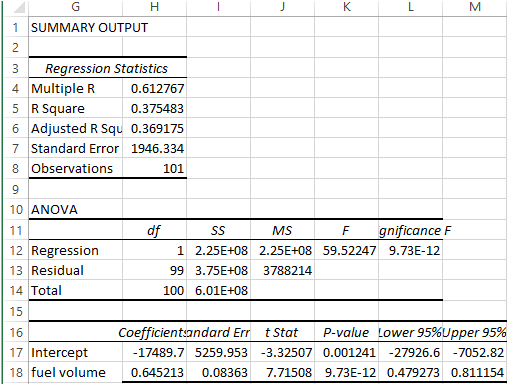
Task: Select the R Square label cell
Action: (76, 108)
